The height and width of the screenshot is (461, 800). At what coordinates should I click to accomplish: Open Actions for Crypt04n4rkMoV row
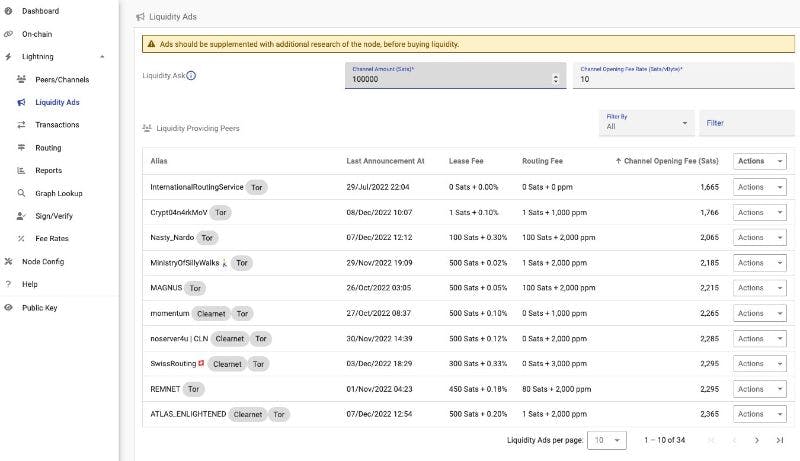pyautogui.click(x=760, y=213)
